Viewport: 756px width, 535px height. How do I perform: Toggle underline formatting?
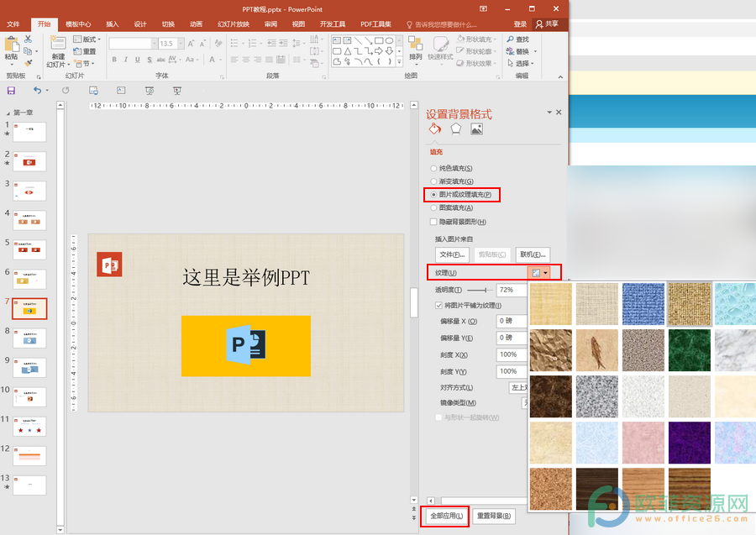click(138, 60)
